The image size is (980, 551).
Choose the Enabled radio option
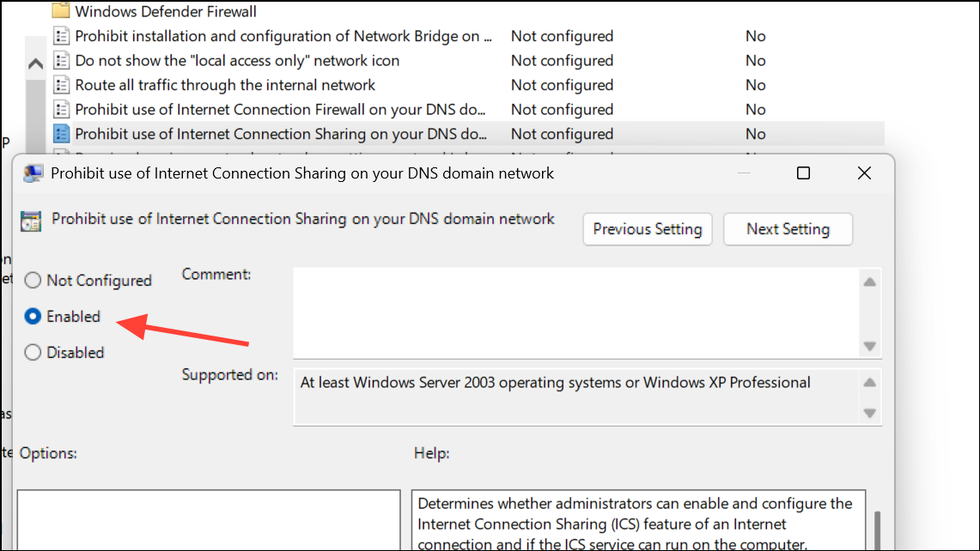tap(33, 317)
